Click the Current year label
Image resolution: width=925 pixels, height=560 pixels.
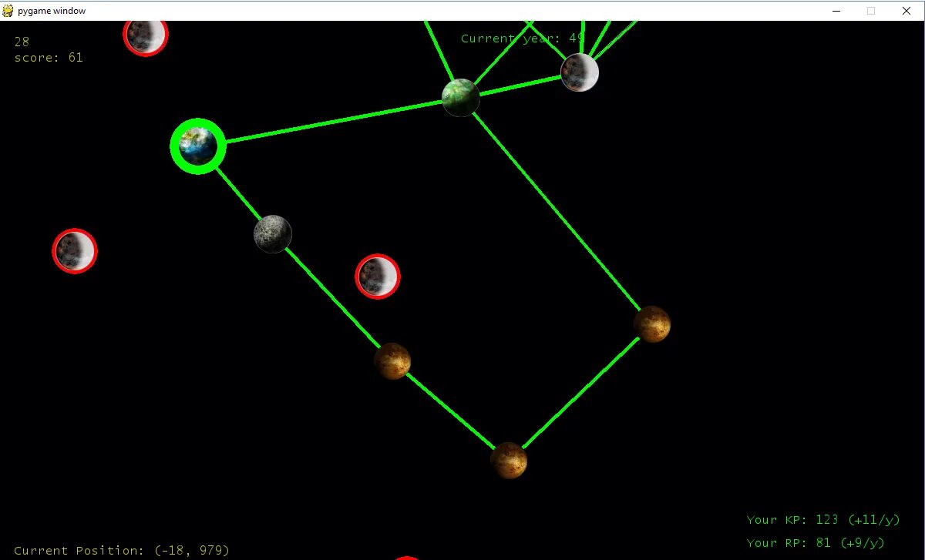click(x=523, y=39)
